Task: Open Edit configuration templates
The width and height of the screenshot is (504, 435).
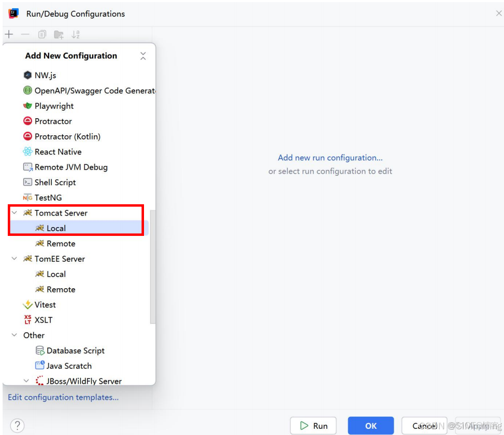Action: point(63,397)
